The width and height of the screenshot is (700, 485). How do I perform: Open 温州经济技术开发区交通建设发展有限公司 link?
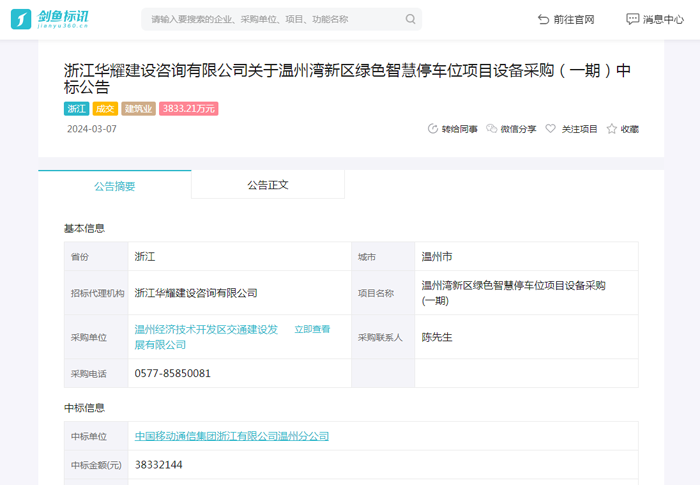click(x=206, y=337)
